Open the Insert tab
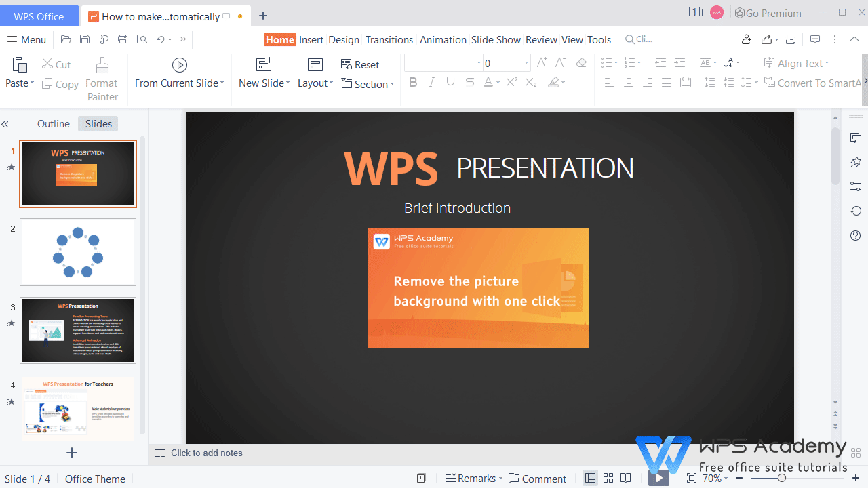Viewport: 868px width, 488px height. (311, 39)
